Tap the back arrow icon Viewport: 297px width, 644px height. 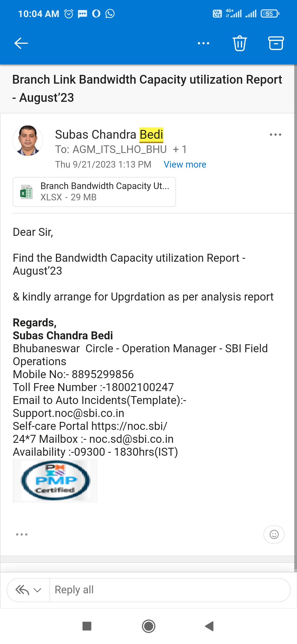pyautogui.click(x=21, y=43)
